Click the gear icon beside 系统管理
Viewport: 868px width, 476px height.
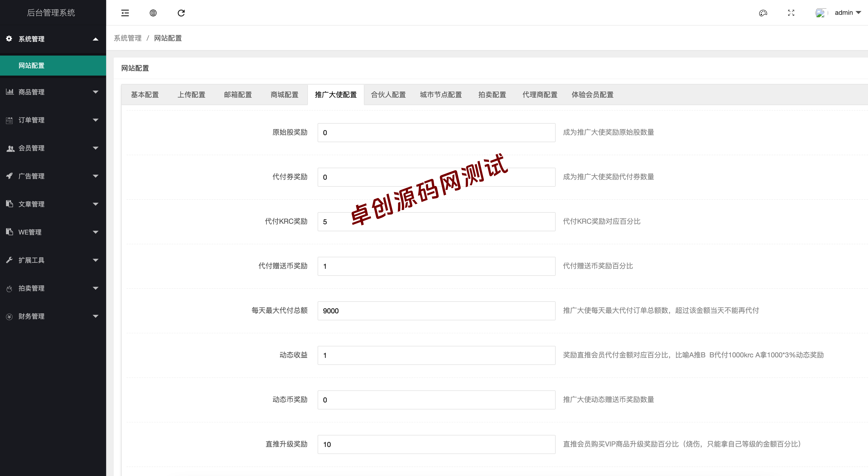pos(9,38)
